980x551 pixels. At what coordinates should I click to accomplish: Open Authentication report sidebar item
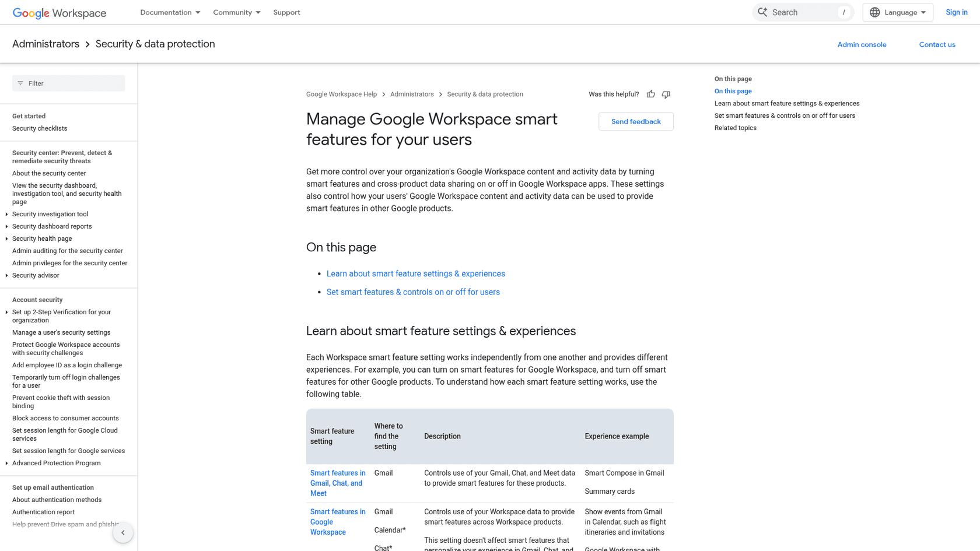(x=43, y=512)
